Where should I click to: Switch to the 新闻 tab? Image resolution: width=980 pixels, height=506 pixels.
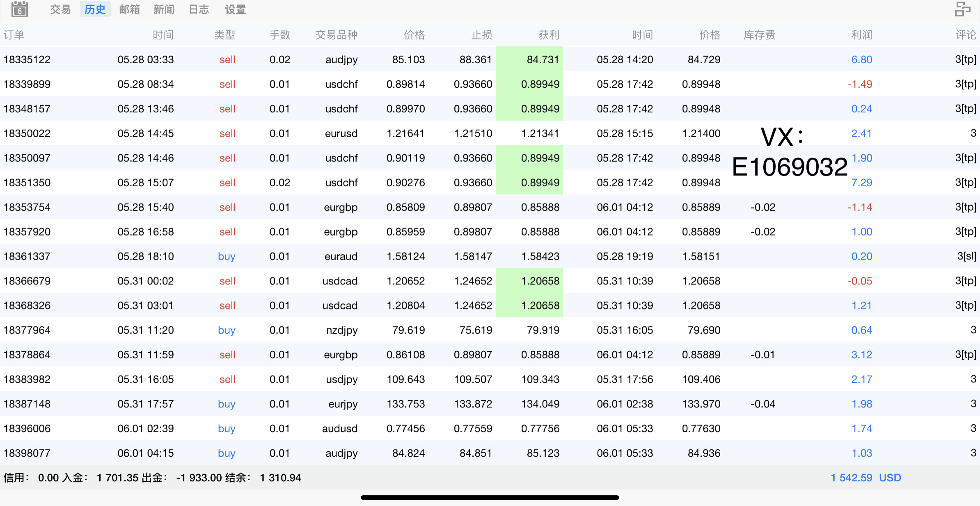pyautogui.click(x=164, y=9)
